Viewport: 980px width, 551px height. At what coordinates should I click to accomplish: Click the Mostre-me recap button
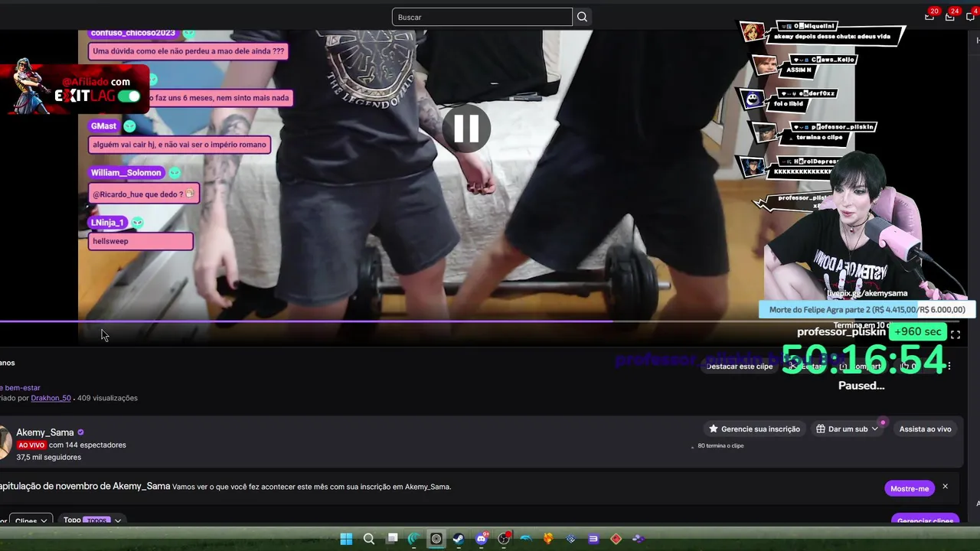pos(910,488)
